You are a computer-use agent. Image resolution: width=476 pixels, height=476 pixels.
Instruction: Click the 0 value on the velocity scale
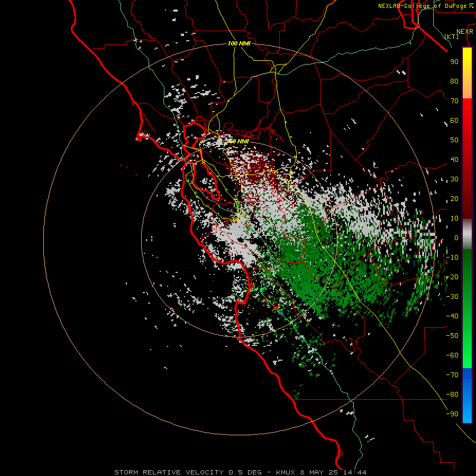click(456, 237)
